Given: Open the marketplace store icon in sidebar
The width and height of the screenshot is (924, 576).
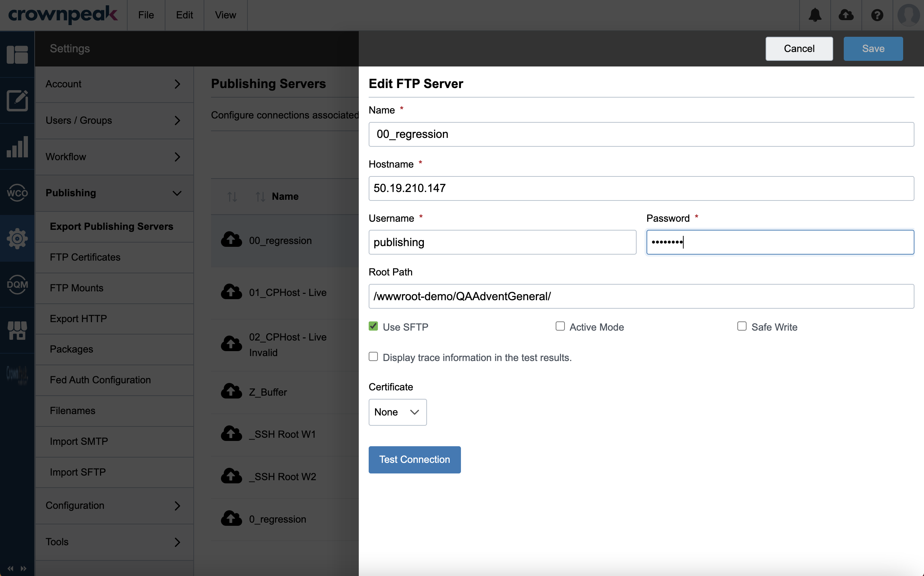Looking at the screenshot, I should pos(17,330).
